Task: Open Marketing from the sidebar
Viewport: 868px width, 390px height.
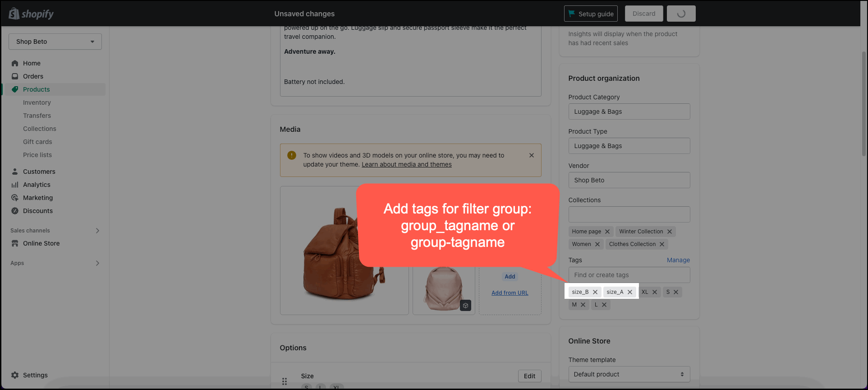Action: pos(38,198)
